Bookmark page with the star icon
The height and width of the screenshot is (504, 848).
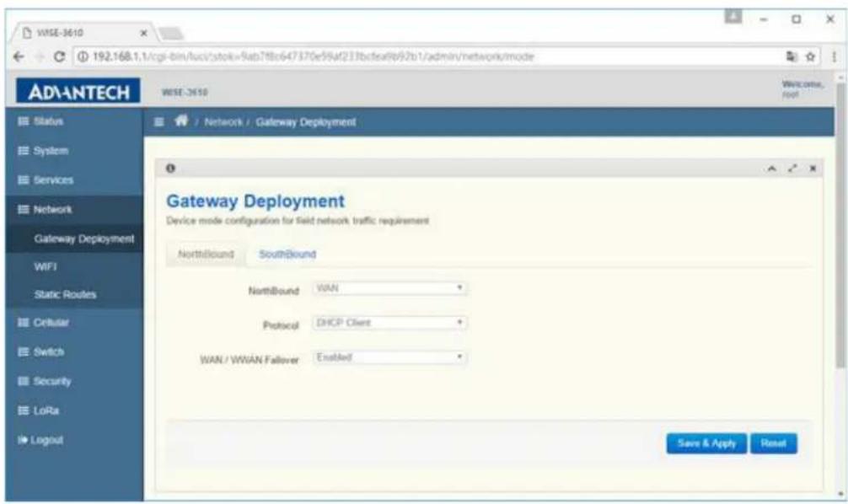[x=810, y=56]
